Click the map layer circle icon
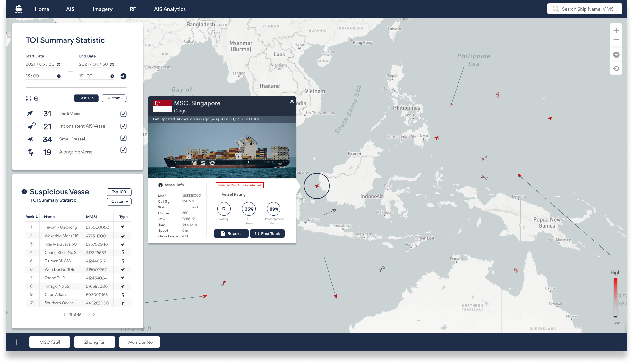633x364 pixels. click(616, 55)
